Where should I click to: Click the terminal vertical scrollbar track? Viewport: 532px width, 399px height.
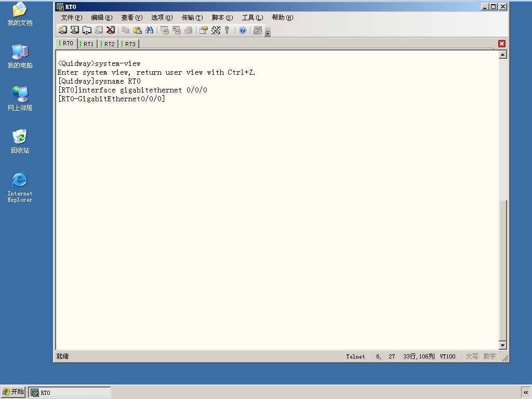503,129
